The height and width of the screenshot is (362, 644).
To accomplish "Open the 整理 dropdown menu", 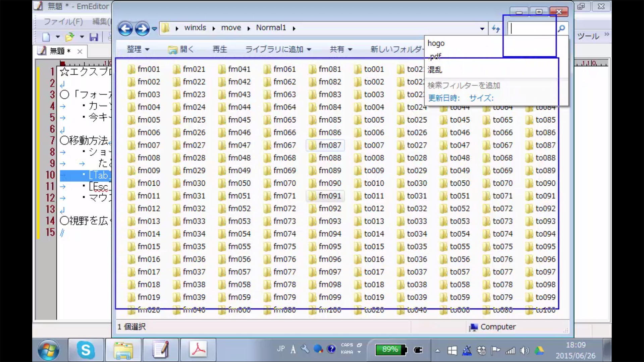I will [x=138, y=49].
